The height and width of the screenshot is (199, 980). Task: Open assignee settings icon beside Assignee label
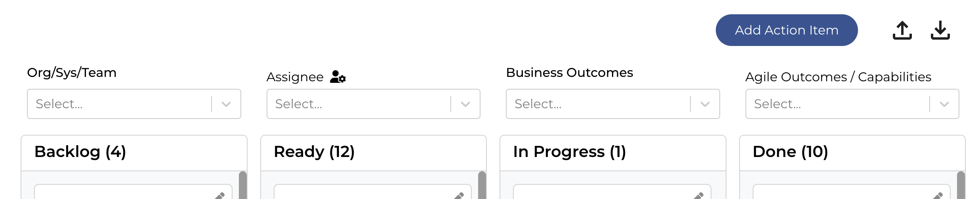click(x=338, y=77)
